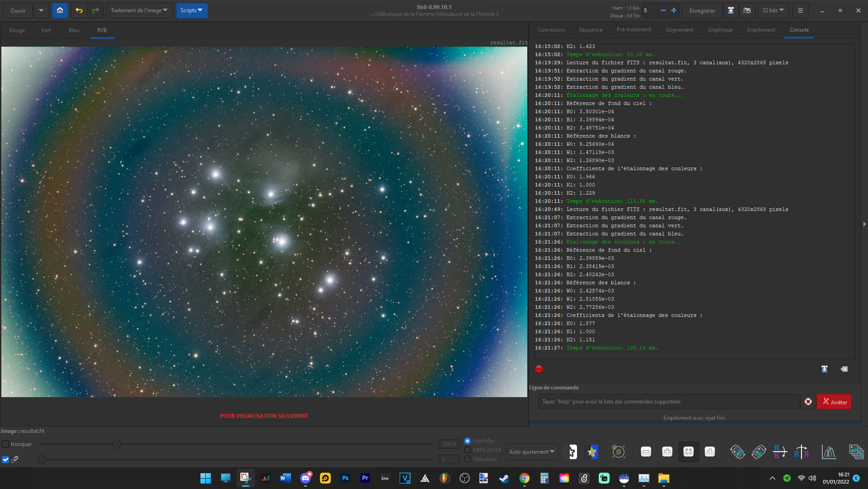This screenshot has width=868, height=489.
Task: Open Photoshop from the taskbar
Action: (x=345, y=478)
